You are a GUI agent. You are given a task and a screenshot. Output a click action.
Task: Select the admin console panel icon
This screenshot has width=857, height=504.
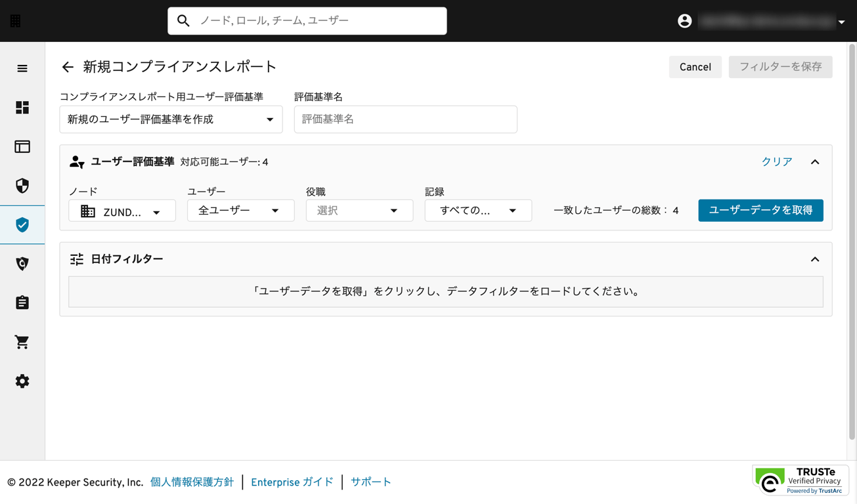coord(22,146)
